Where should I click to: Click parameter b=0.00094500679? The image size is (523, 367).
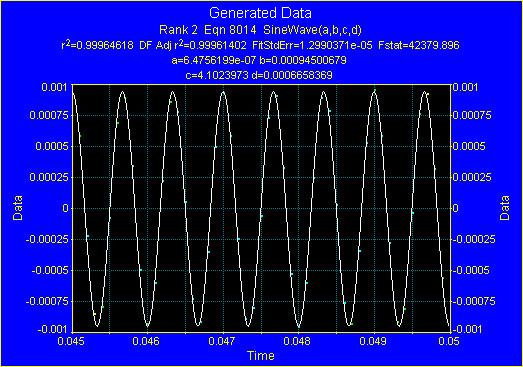pyautogui.click(x=303, y=60)
